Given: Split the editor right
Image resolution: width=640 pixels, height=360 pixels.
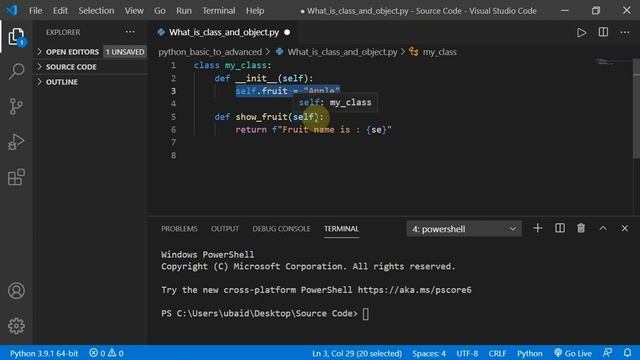Looking at the screenshot, I should click(603, 32).
